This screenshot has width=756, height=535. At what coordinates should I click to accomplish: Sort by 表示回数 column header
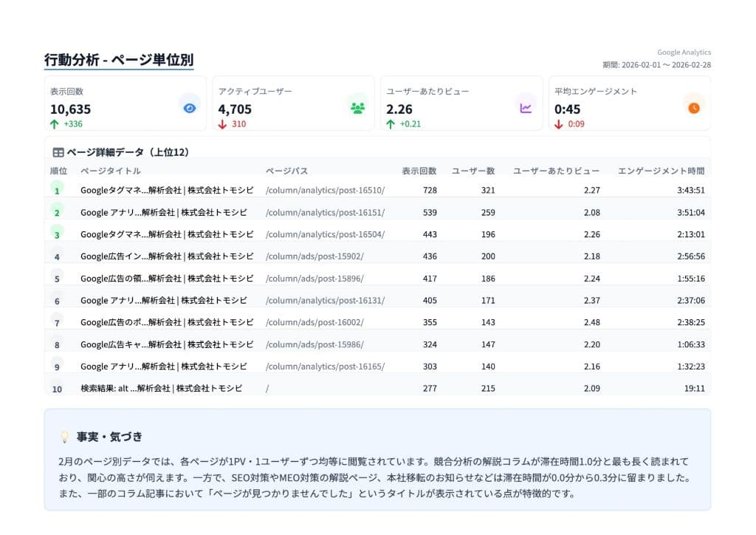(x=419, y=171)
